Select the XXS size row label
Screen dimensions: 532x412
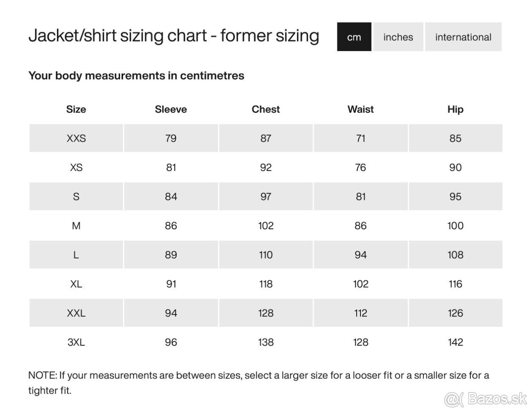[x=76, y=138]
